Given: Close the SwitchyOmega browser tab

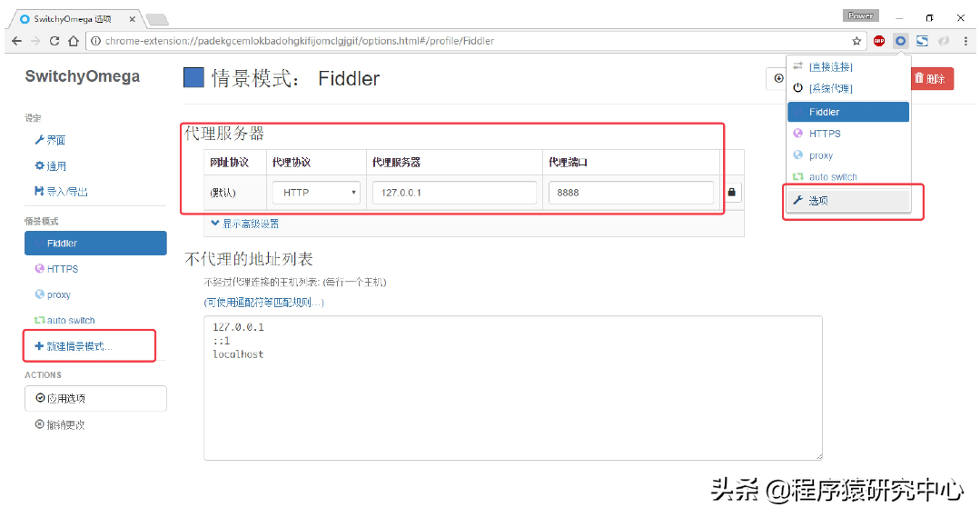Looking at the screenshot, I should click(133, 19).
